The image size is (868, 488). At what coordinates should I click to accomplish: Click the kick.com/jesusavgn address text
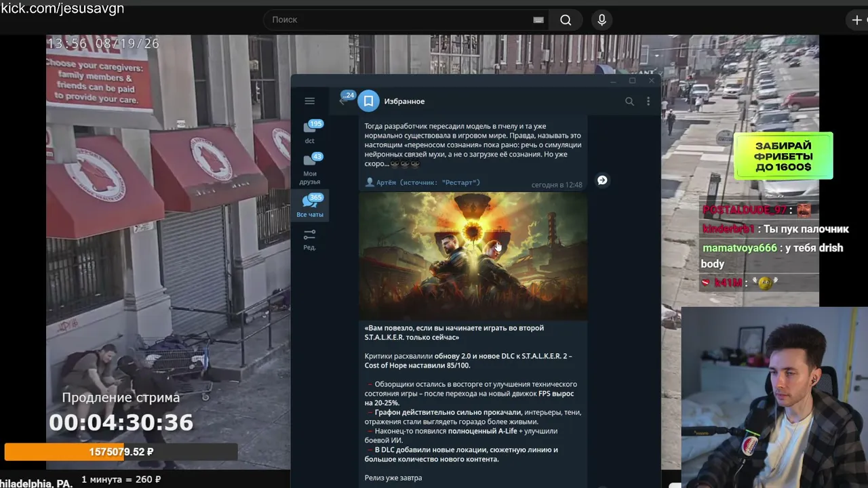pos(62,8)
